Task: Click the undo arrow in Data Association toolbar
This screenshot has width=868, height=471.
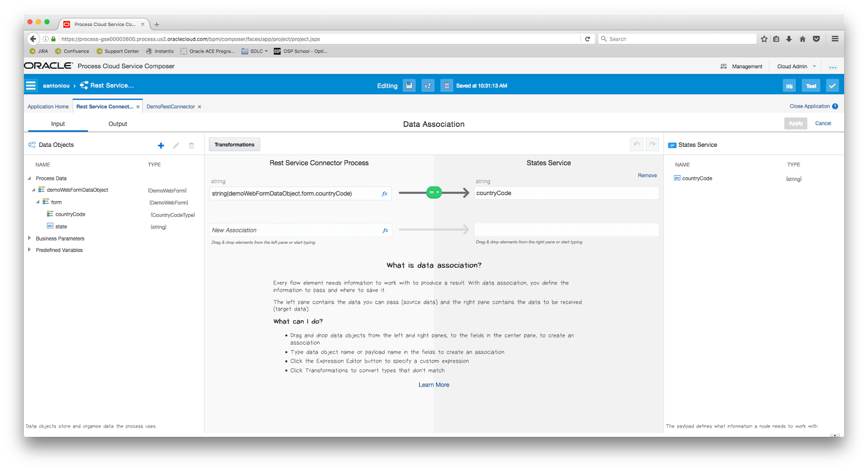Action: (637, 144)
